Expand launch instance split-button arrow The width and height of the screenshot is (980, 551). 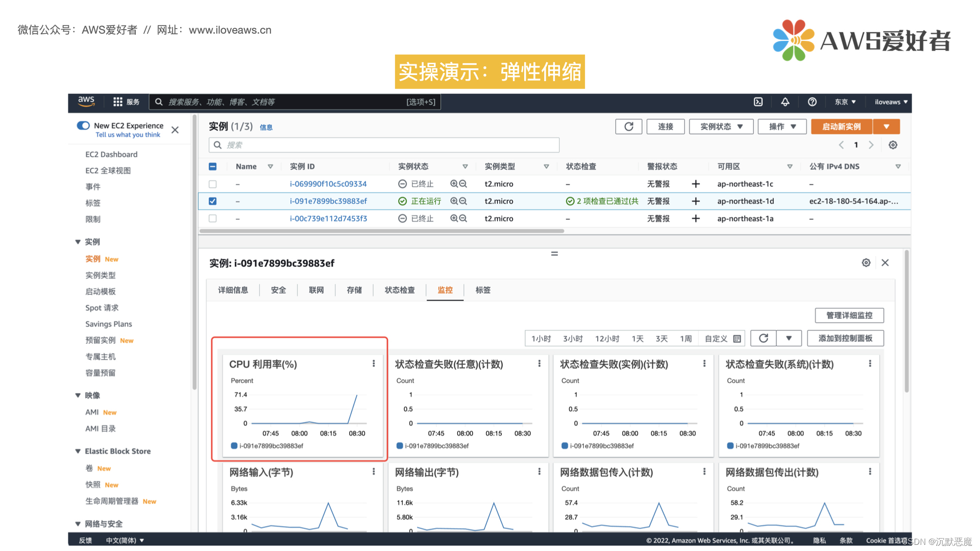[x=887, y=127]
